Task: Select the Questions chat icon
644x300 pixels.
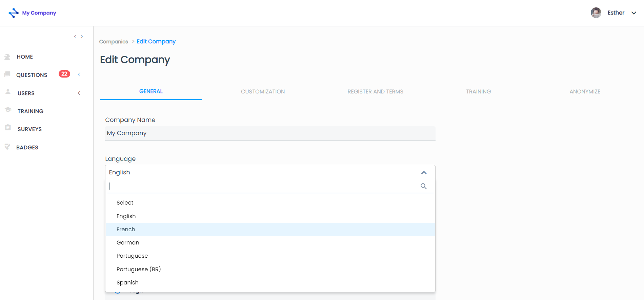Action: coord(7,74)
